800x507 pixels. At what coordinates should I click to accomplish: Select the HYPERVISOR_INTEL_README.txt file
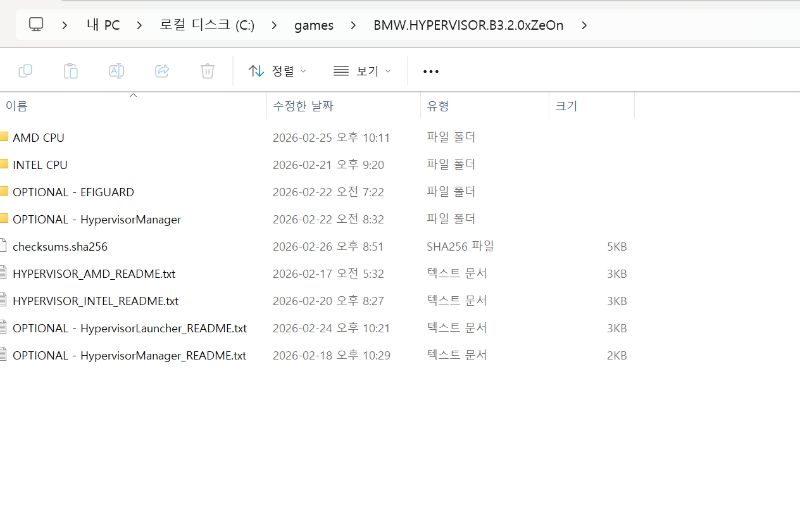(x=95, y=300)
